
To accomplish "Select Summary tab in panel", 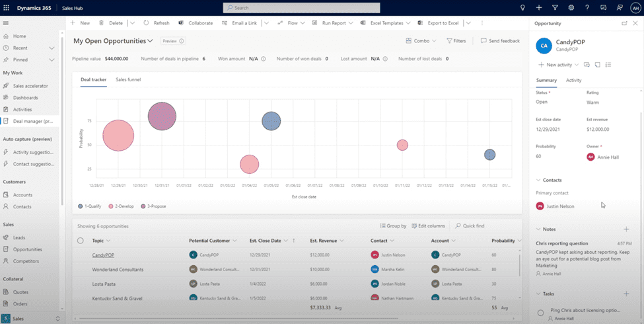I will pyautogui.click(x=546, y=80).
